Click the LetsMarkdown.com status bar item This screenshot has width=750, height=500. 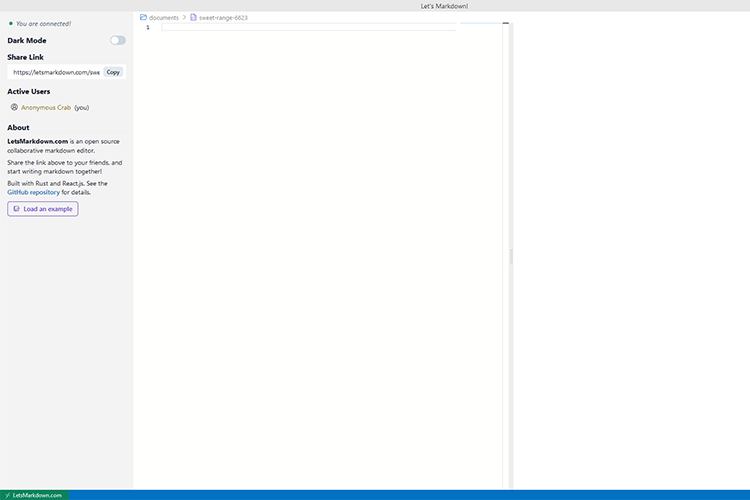click(37, 495)
